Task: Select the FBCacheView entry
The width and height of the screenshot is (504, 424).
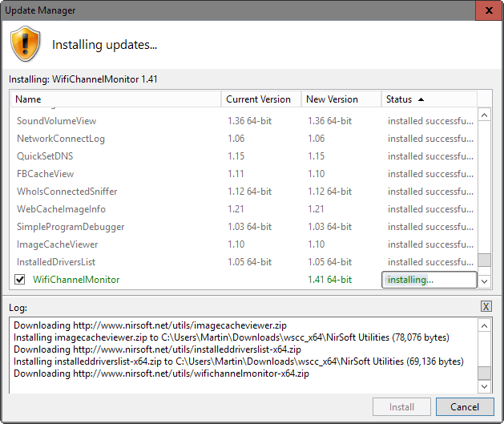Action: [244, 174]
